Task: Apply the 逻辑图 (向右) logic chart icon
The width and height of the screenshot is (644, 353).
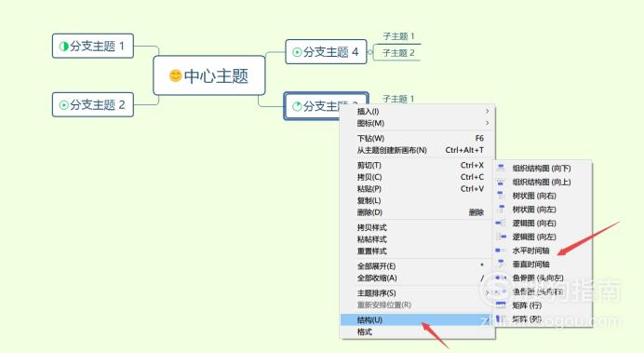Action: 501,224
